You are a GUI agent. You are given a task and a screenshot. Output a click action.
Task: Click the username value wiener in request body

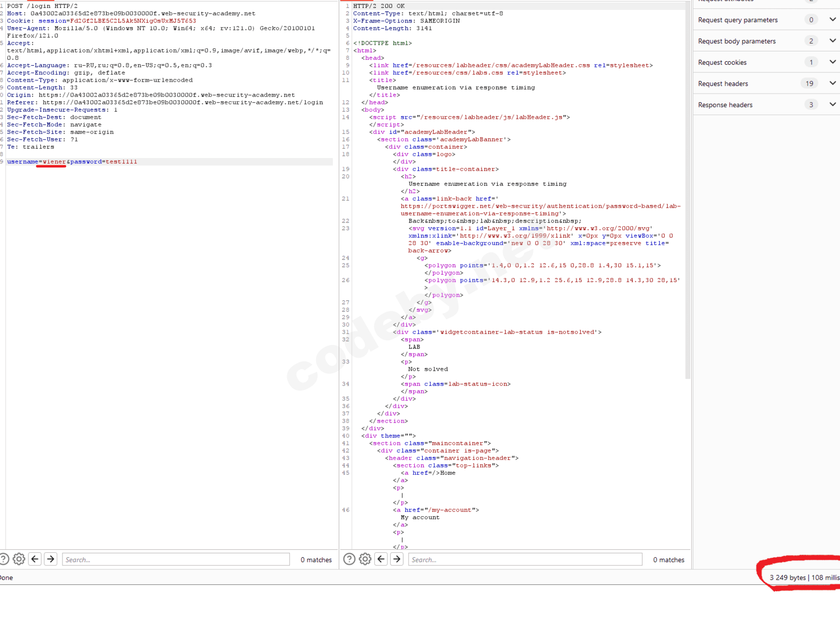(x=54, y=162)
